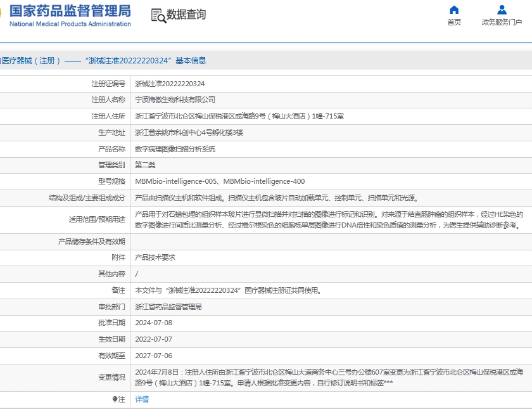Click the 首页 label text
This screenshot has height=412, width=532.
point(454,22)
